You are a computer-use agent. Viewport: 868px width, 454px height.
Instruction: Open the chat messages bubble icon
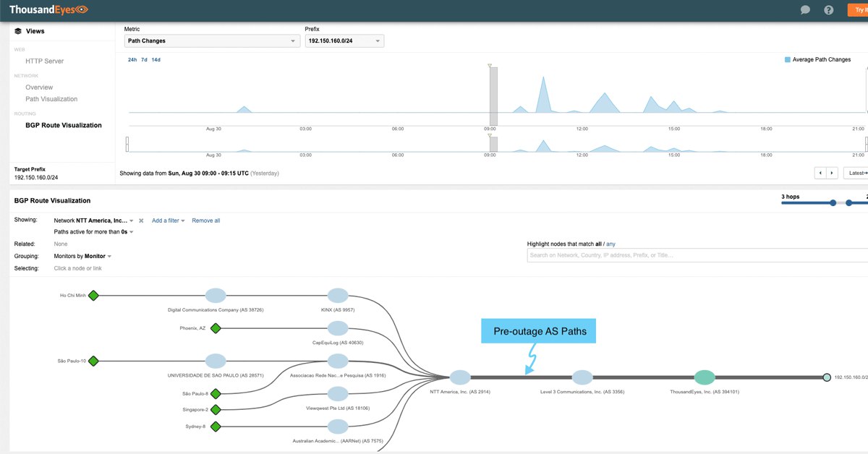(x=806, y=10)
